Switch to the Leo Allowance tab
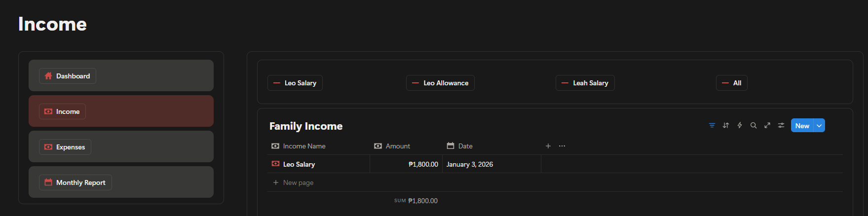The height and width of the screenshot is (216, 868). (440, 83)
